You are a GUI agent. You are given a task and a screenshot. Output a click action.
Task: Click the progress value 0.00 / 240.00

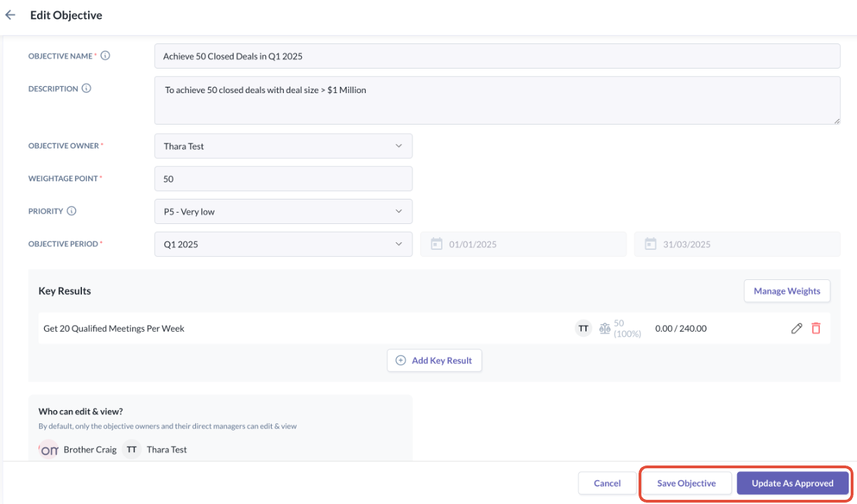point(681,328)
